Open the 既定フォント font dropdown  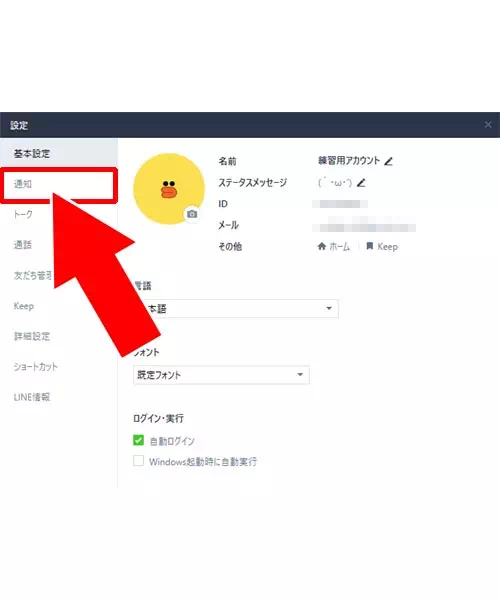click(221, 375)
